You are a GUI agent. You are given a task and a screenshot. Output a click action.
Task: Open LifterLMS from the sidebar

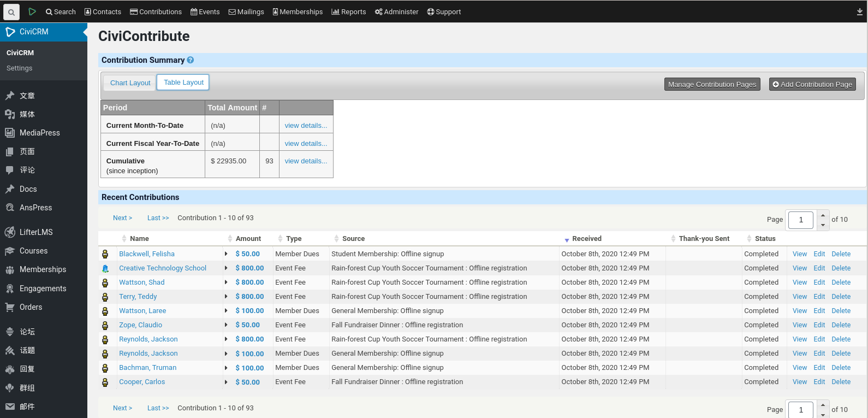(36, 232)
